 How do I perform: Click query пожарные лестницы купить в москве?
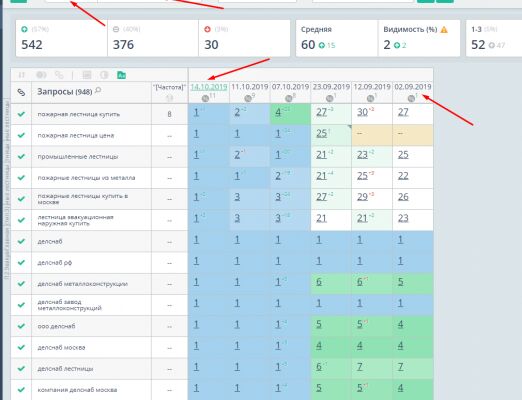point(83,199)
